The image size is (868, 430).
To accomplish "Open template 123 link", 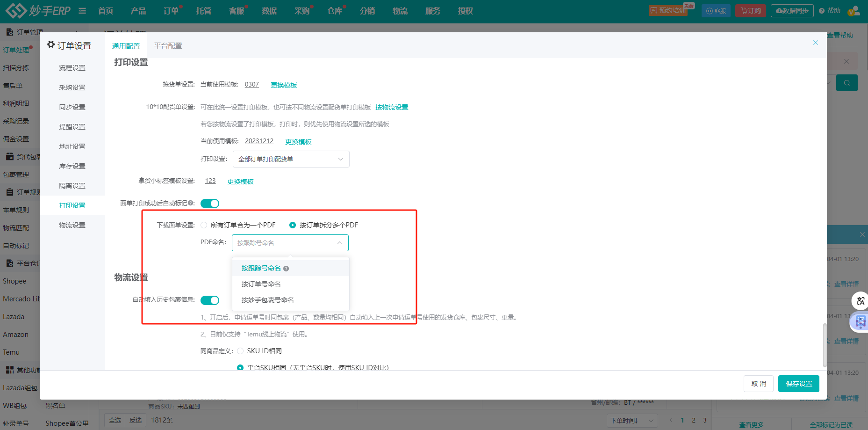I will (x=210, y=181).
